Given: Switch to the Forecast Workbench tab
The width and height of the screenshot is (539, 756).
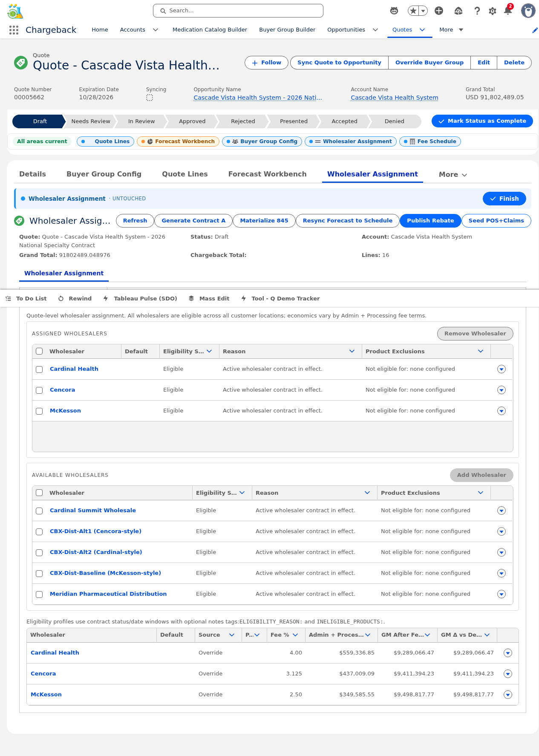Looking at the screenshot, I should tap(268, 174).
